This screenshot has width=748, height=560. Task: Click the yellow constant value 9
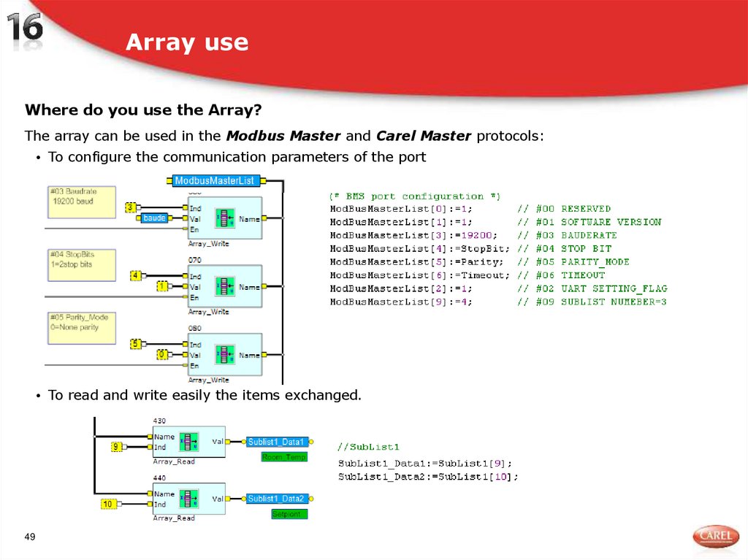pos(117,446)
